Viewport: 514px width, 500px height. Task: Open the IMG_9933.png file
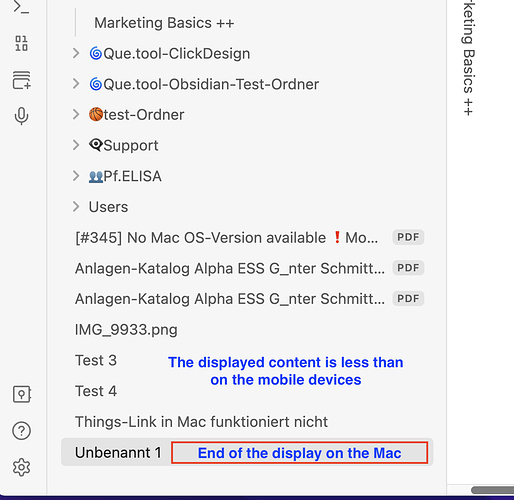(x=247, y=330)
